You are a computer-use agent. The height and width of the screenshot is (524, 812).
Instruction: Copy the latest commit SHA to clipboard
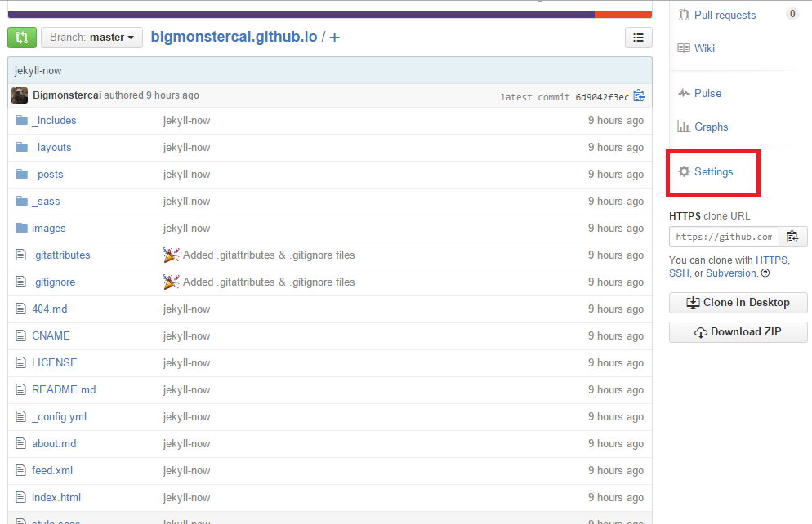(x=639, y=95)
